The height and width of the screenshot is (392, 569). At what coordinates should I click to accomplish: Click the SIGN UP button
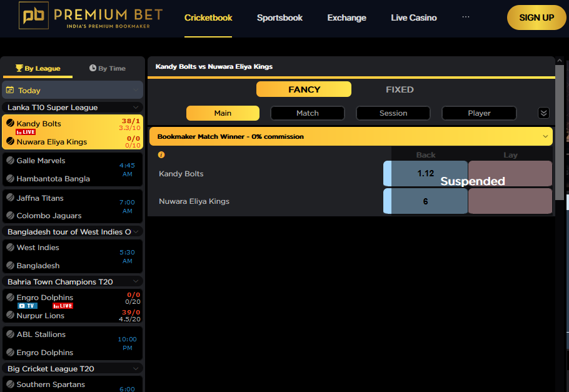(536, 18)
